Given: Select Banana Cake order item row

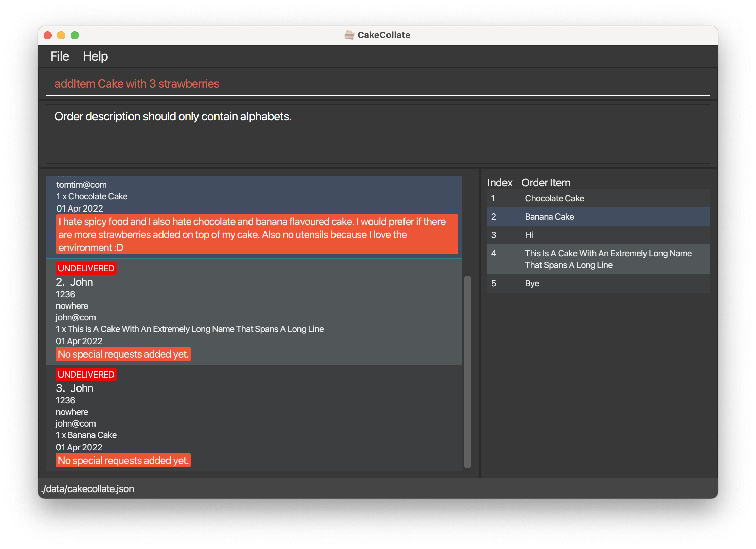Looking at the screenshot, I should click(x=599, y=217).
